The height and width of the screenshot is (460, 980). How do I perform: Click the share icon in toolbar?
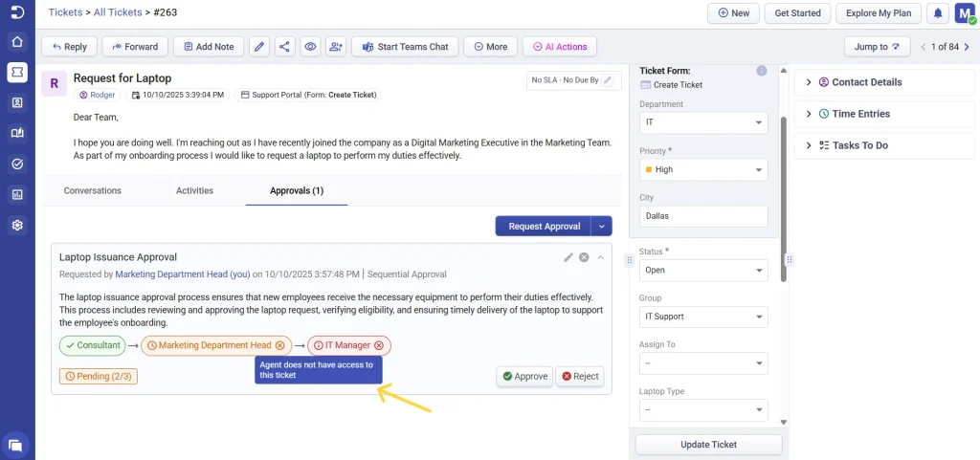click(284, 46)
